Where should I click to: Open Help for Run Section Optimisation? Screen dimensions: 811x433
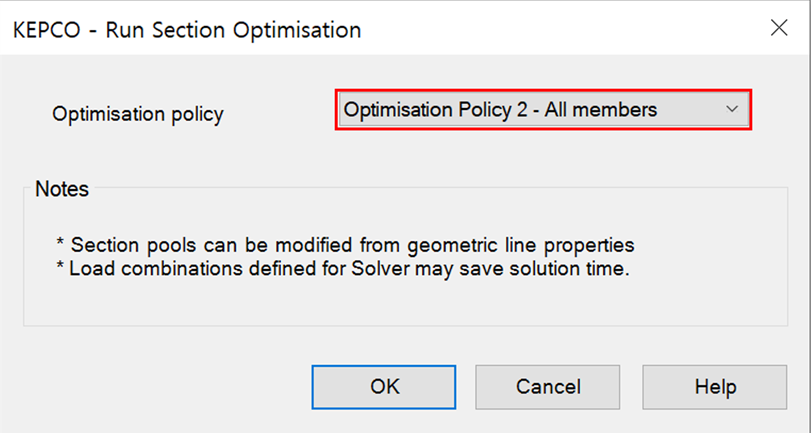tap(714, 386)
